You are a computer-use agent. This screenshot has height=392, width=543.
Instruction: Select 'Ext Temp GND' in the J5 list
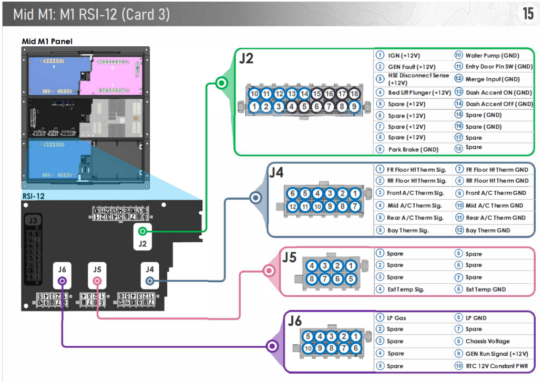point(486,290)
